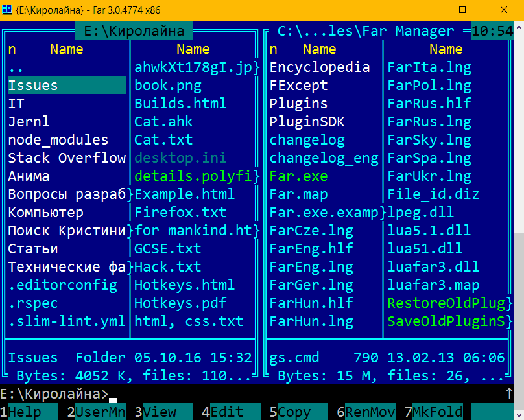Select the PluginSDK folder
This screenshot has height=420, width=524.
pos(307,121)
